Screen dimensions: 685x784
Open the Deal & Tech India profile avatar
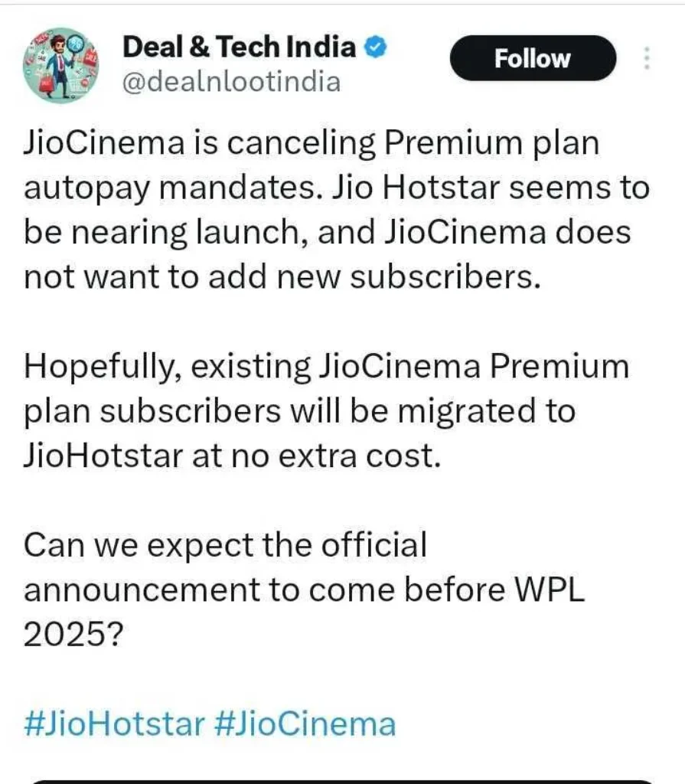click(x=61, y=64)
